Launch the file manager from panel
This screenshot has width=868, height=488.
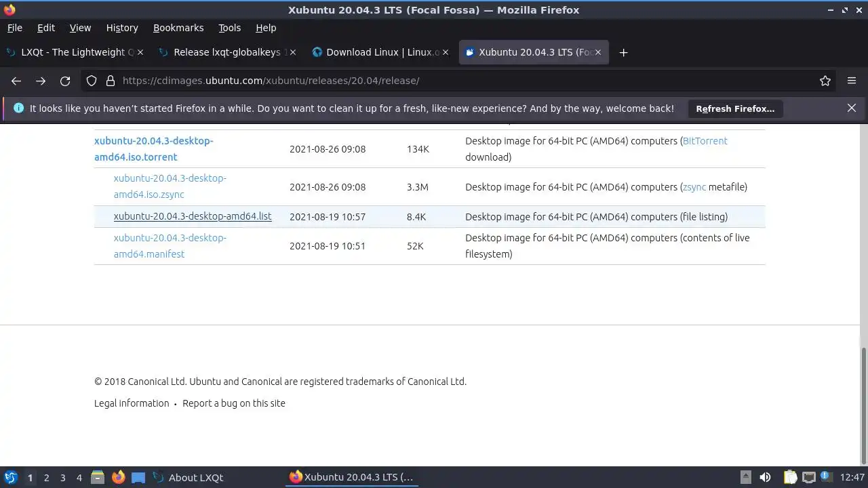(98, 477)
